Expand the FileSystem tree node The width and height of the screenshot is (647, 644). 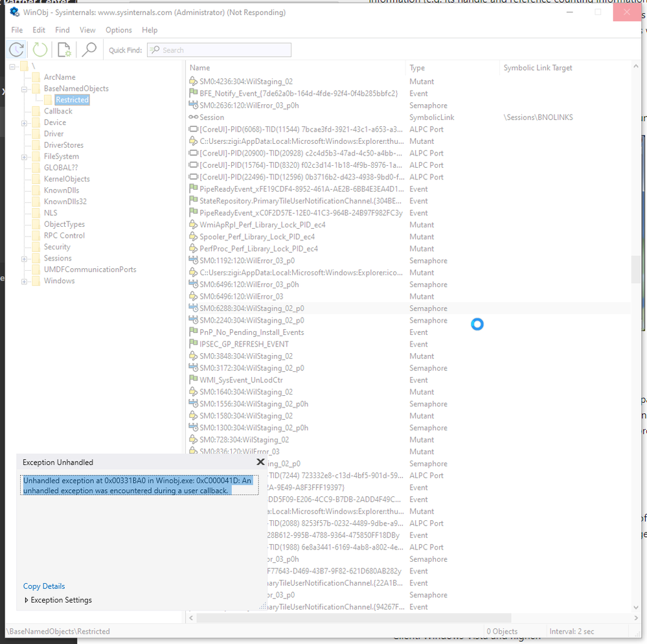pos(25,157)
